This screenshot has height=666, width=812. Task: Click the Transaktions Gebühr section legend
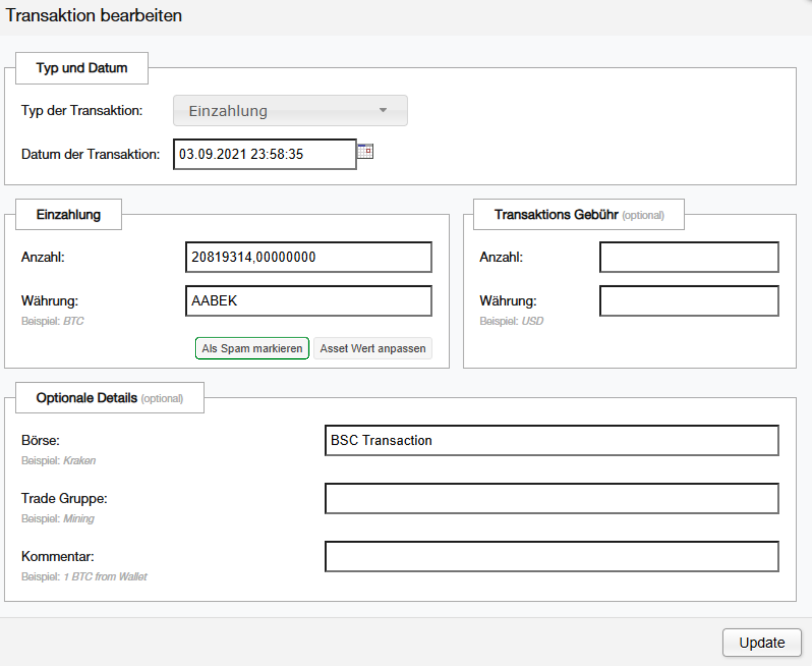tap(578, 214)
